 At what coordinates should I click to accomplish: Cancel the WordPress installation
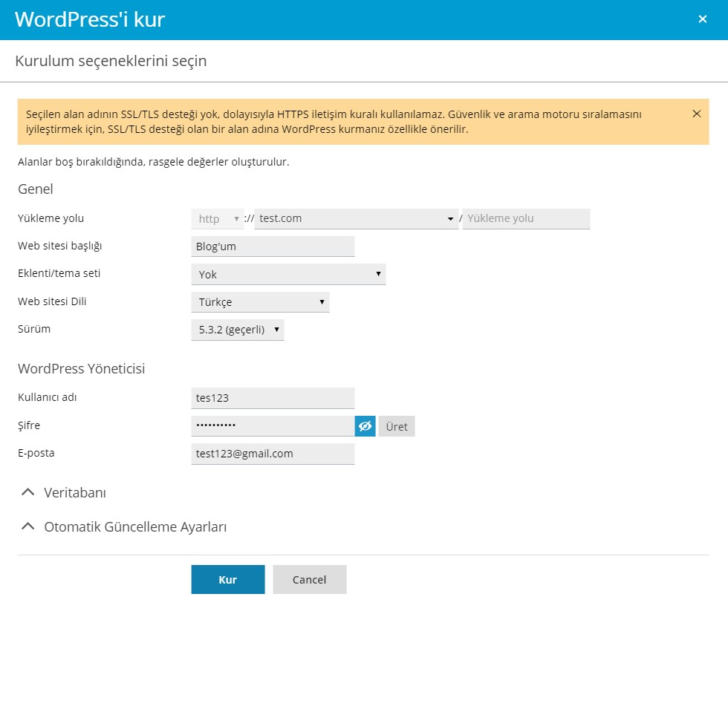(x=310, y=580)
